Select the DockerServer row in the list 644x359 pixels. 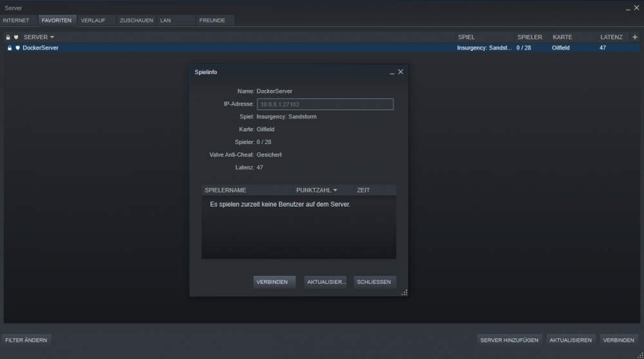(322, 48)
